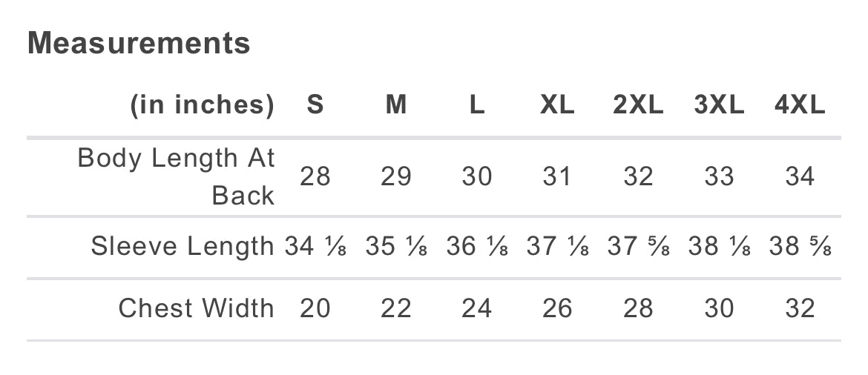The height and width of the screenshot is (375, 868).
Task: Click sleeve length 34 ⅛ for size S
Action: pyautogui.click(x=315, y=247)
